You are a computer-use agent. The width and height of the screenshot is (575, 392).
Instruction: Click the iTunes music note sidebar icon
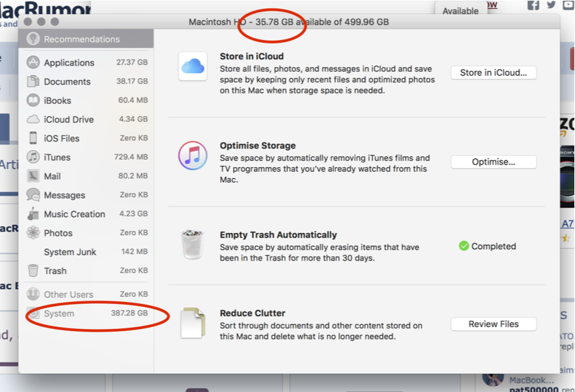point(33,157)
